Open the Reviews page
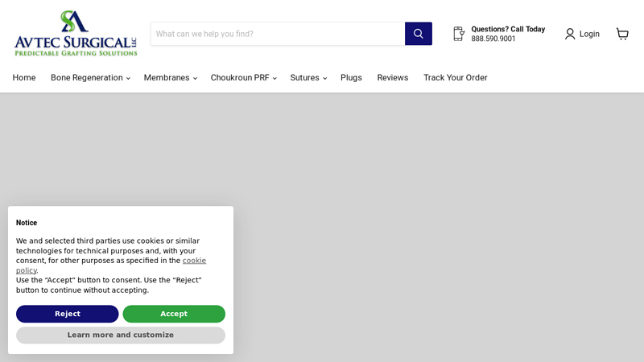Viewport: 644px width, 362px height. [393, 77]
